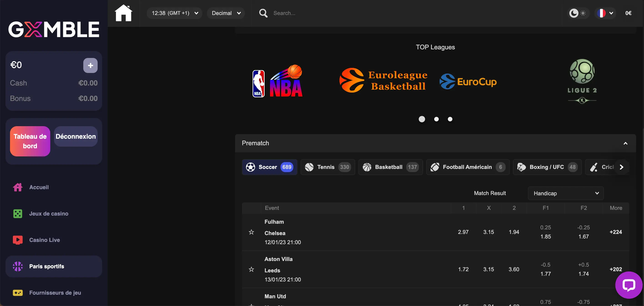Select Leeds +0.5 handicap odds 1.74
The width and height of the screenshot is (644, 306).
(x=583, y=269)
